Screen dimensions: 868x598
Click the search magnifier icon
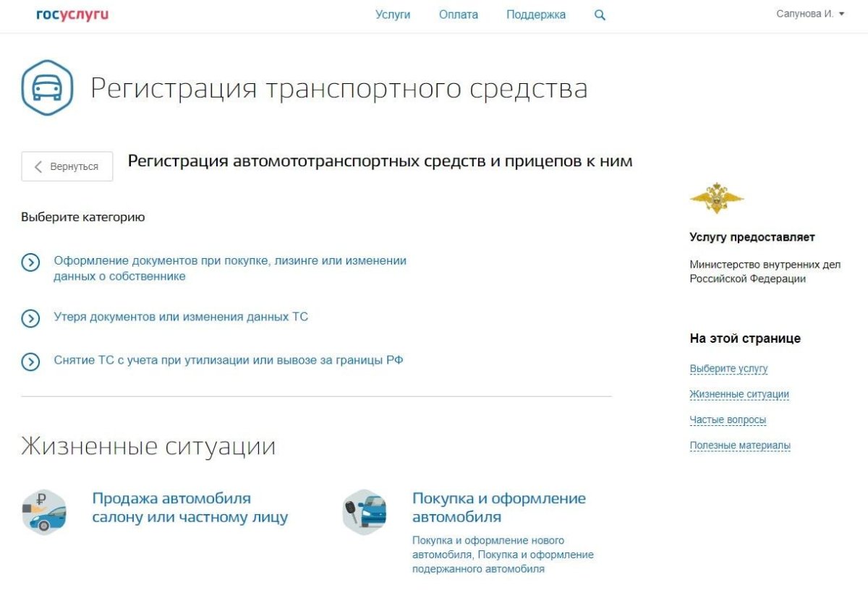tap(600, 14)
